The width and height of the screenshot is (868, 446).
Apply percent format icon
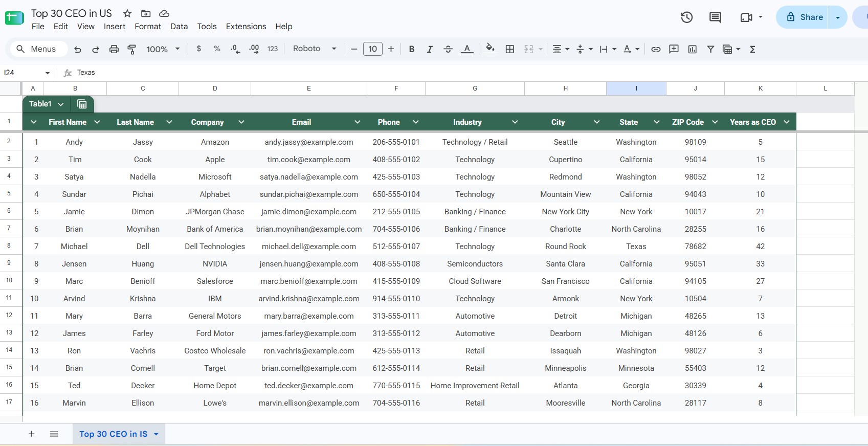pos(217,49)
